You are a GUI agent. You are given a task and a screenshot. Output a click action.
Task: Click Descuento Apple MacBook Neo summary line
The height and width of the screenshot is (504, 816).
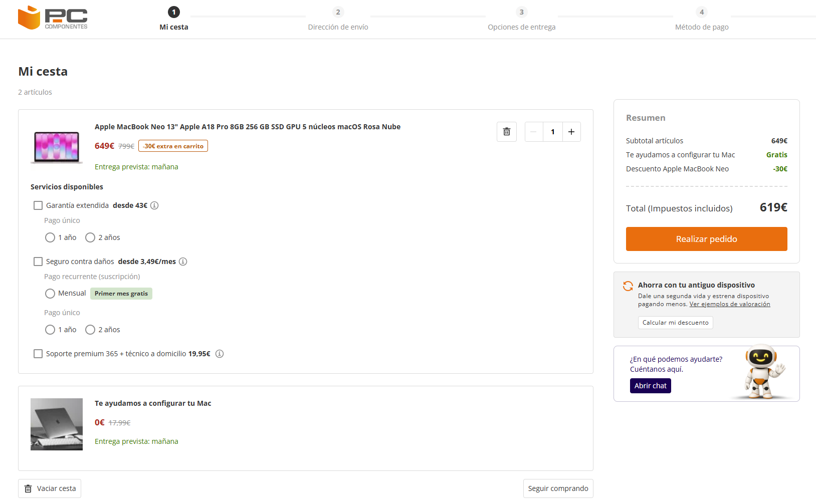[x=707, y=169]
